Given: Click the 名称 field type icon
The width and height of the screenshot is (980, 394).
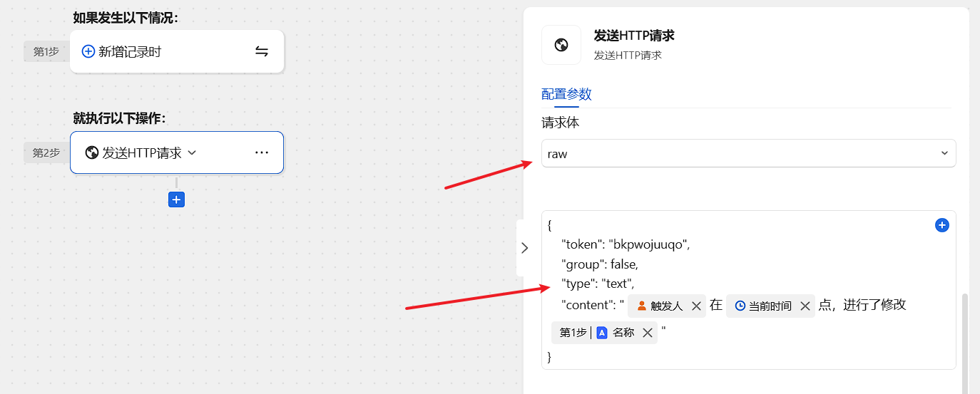Looking at the screenshot, I should tap(602, 333).
